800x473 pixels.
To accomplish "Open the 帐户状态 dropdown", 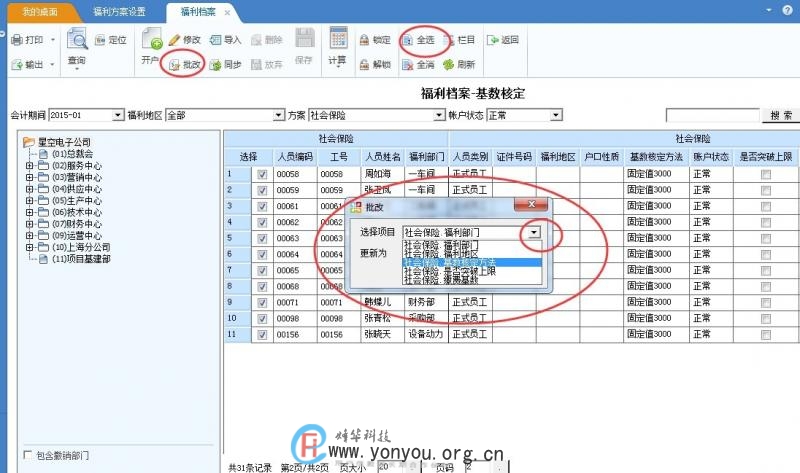I will click(x=556, y=115).
